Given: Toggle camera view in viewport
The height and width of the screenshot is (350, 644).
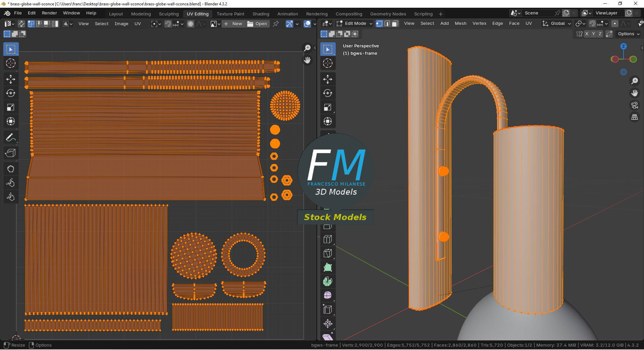Looking at the screenshot, I should [635, 105].
